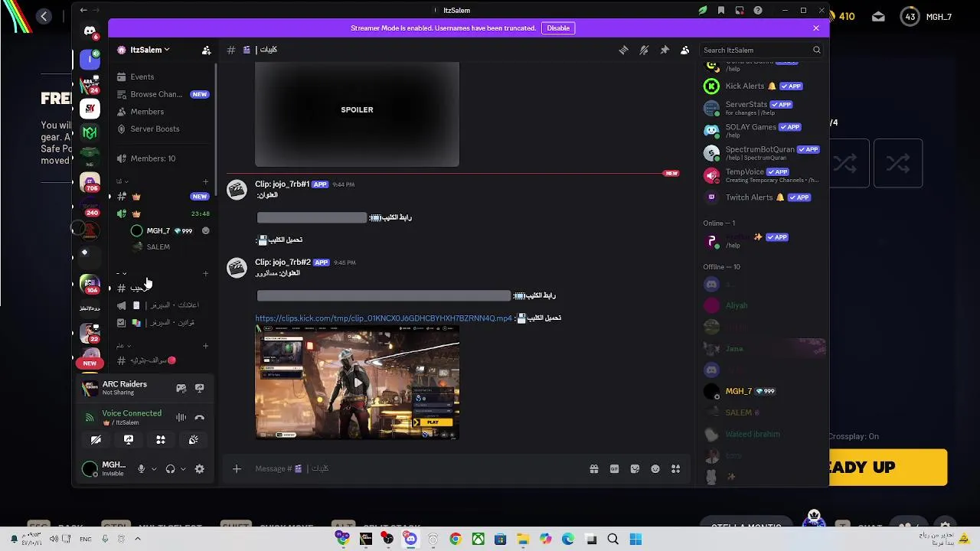980x551 pixels.
Task: Open Xbox app from the taskbar
Action: coord(478,540)
